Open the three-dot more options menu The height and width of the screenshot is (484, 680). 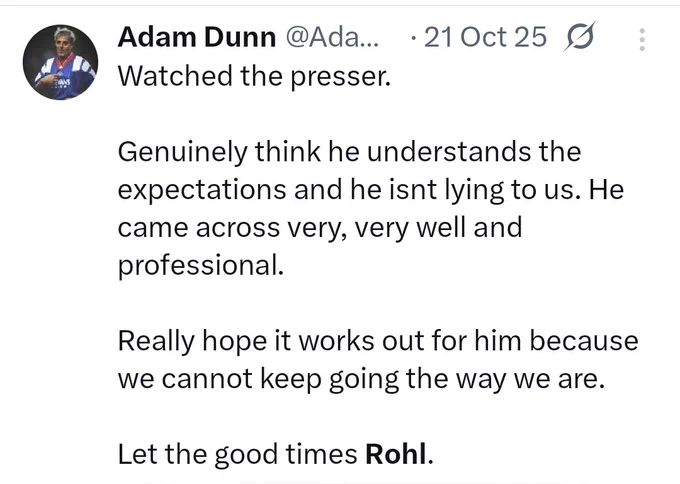click(x=642, y=40)
